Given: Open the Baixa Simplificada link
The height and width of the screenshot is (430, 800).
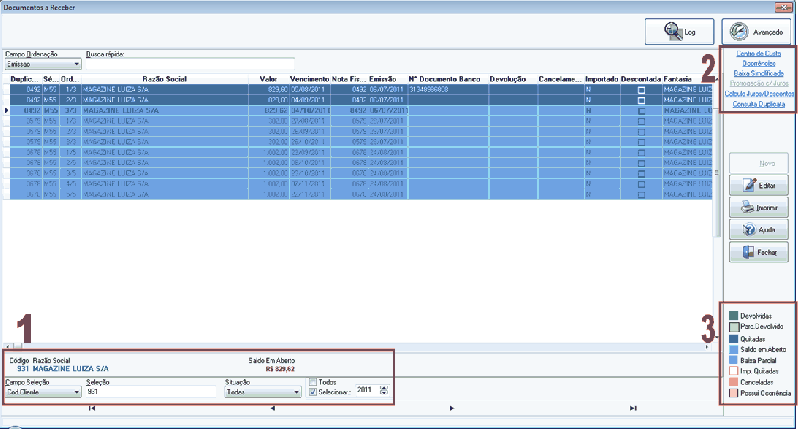Looking at the screenshot, I should pyautogui.click(x=759, y=73).
